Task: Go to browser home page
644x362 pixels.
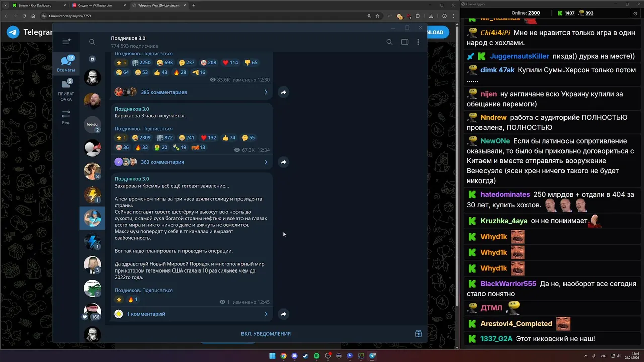Action: click(33, 16)
